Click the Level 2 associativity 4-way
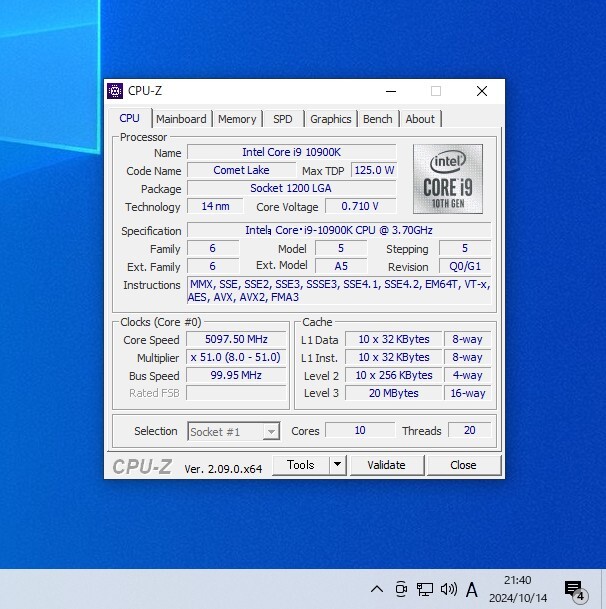 (x=467, y=376)
